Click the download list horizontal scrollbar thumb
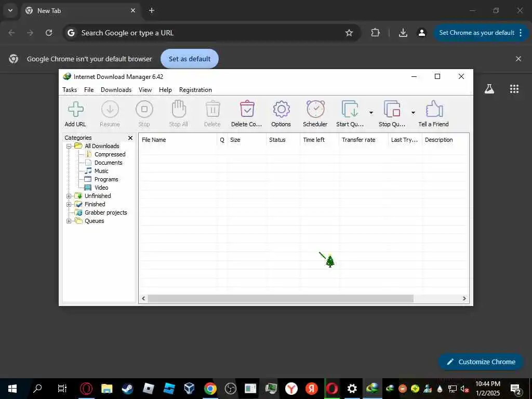 (281, 299)
